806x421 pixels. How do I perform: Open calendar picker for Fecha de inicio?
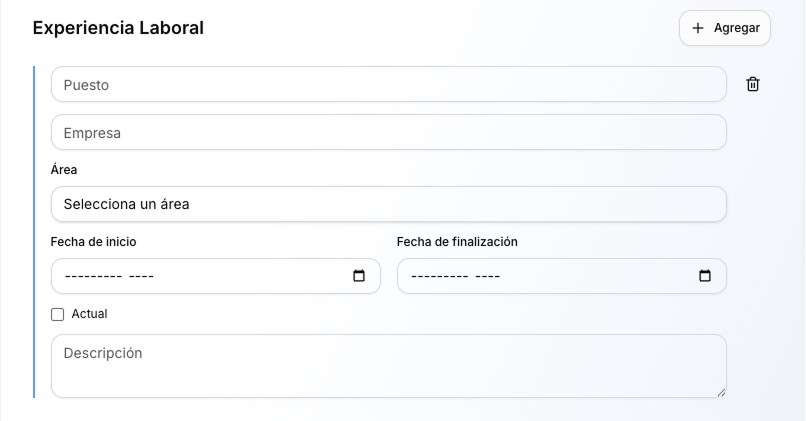359,276
